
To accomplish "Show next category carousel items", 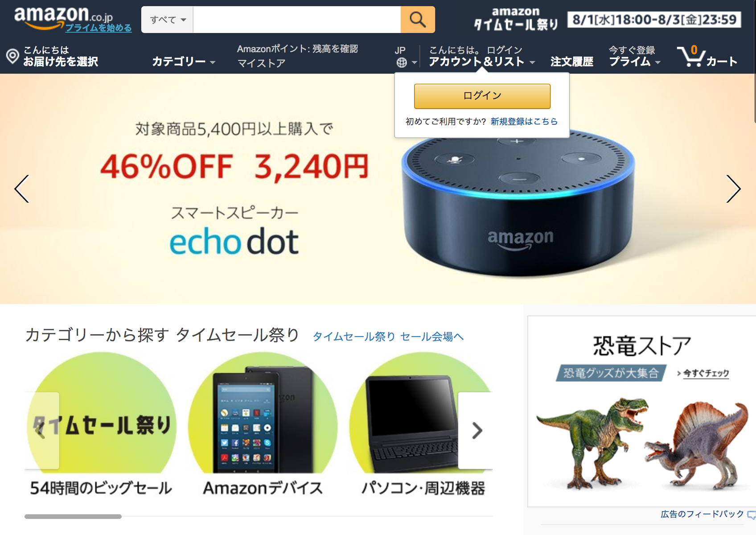I will (476, 431).
